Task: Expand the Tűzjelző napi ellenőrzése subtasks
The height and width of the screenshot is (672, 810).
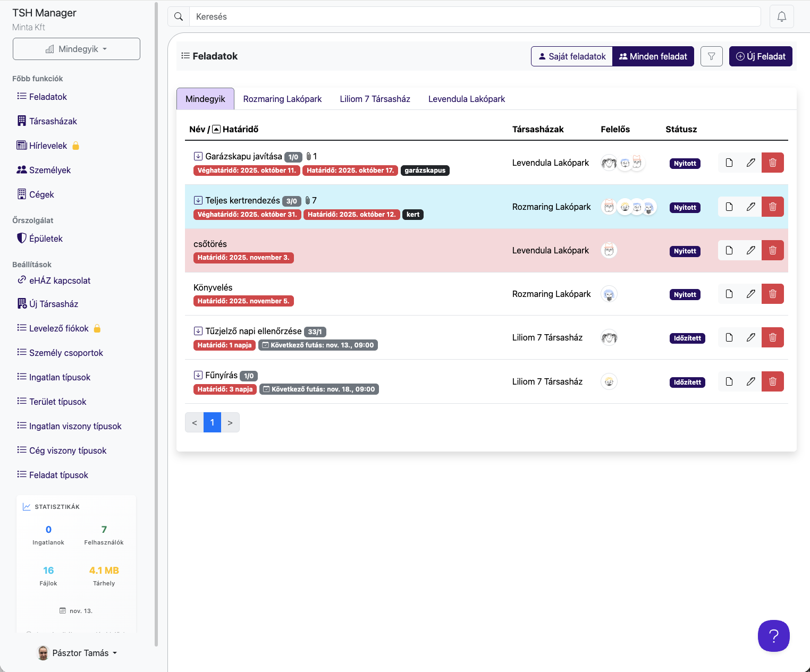Action: point(198,331)
